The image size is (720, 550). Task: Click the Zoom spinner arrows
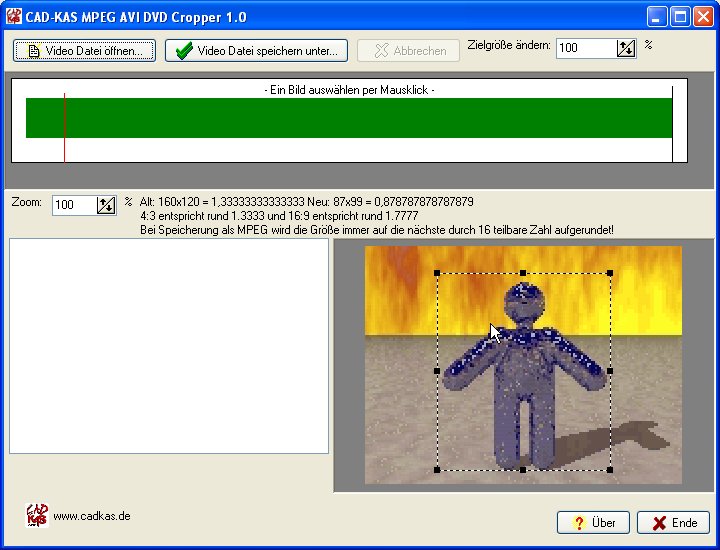click(x=106, y=205)
